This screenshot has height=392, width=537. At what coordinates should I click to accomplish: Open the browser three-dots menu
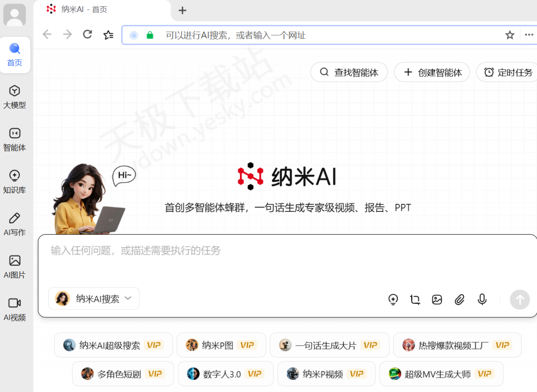click(x=529, y=35)
